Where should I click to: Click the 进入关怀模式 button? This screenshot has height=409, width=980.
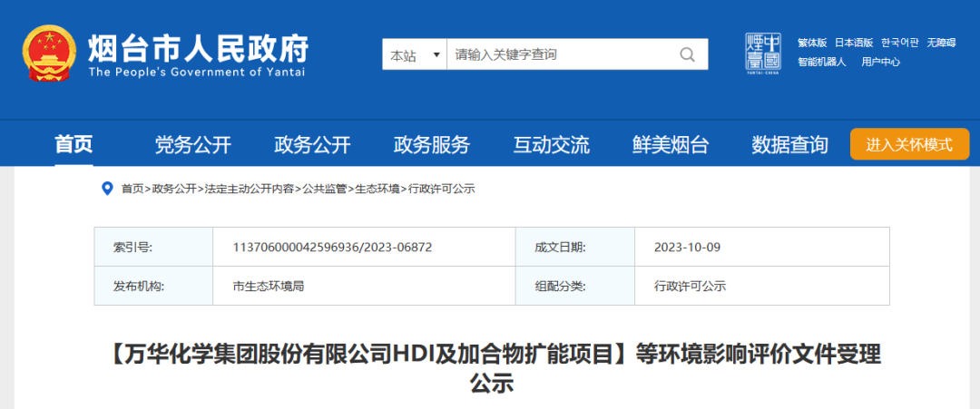click(909, 144)
